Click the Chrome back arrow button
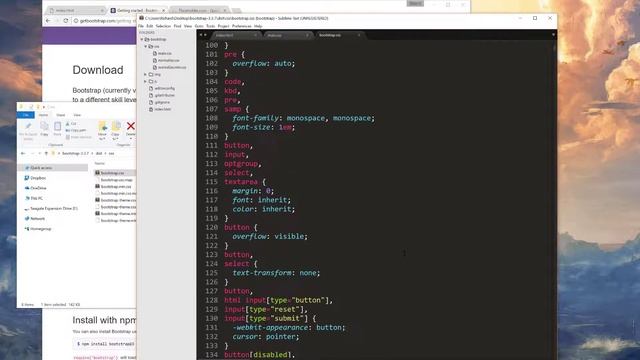 tap(48, 20)
